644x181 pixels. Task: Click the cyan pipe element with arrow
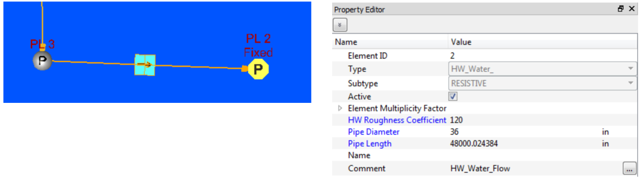coord(145,65)
